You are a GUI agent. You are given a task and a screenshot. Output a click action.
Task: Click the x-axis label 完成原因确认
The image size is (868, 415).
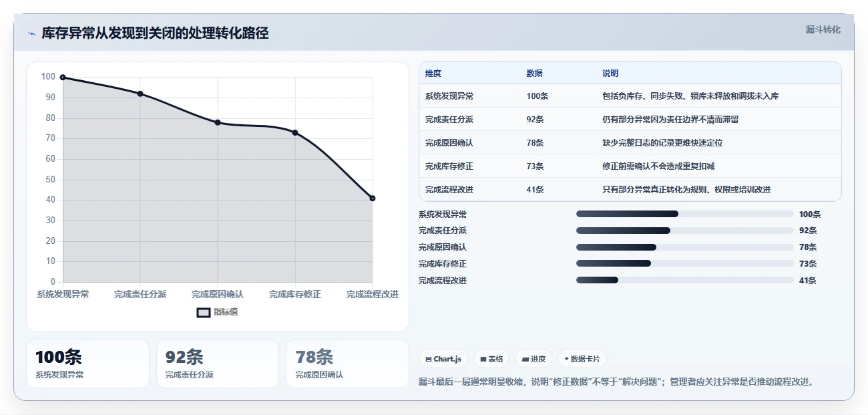coord(218,294)
